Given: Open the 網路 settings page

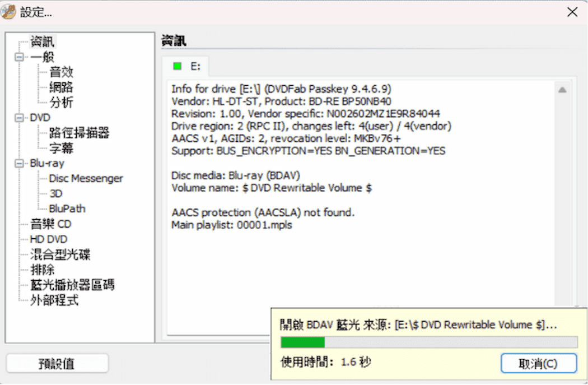Looking at the screenshot, I should (61, 87).
